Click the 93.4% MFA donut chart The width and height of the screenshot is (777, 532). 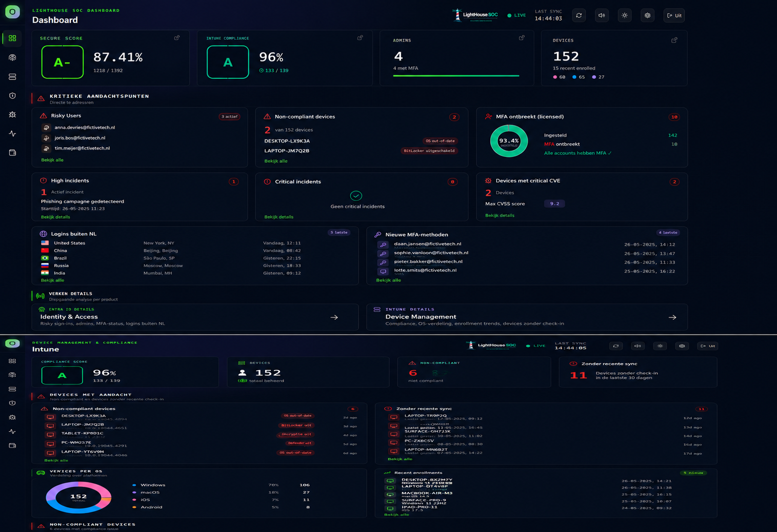click(x=509, y=141)
